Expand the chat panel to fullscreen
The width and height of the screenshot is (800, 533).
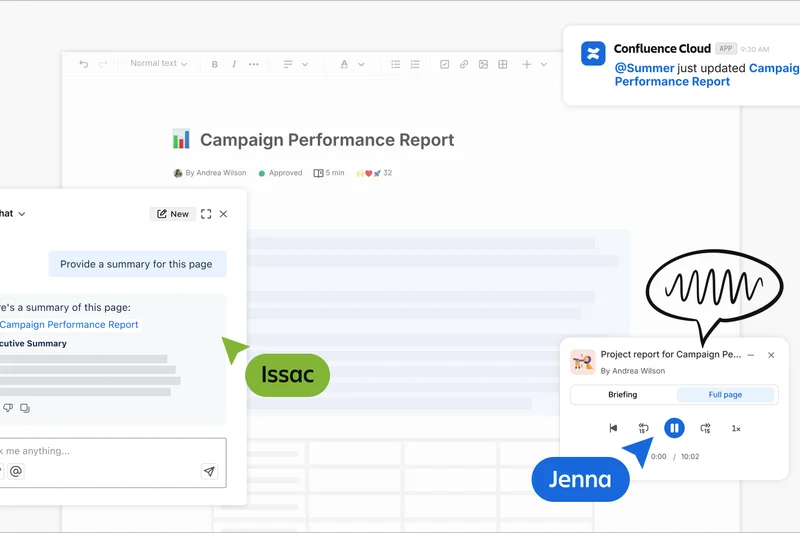(x=206, y=214)
